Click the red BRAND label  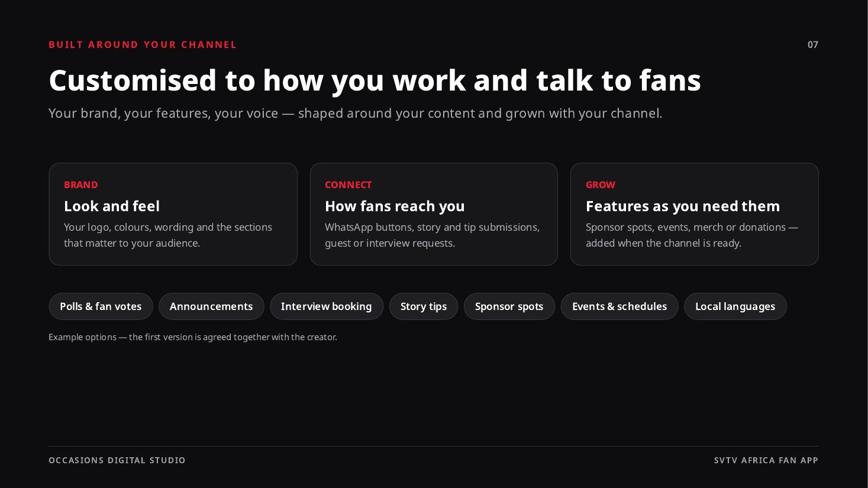pos(81,185)
